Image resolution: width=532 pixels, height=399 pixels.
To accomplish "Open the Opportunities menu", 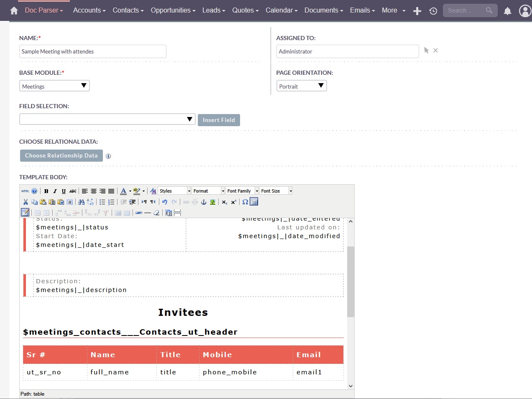I will coord(173,10).
